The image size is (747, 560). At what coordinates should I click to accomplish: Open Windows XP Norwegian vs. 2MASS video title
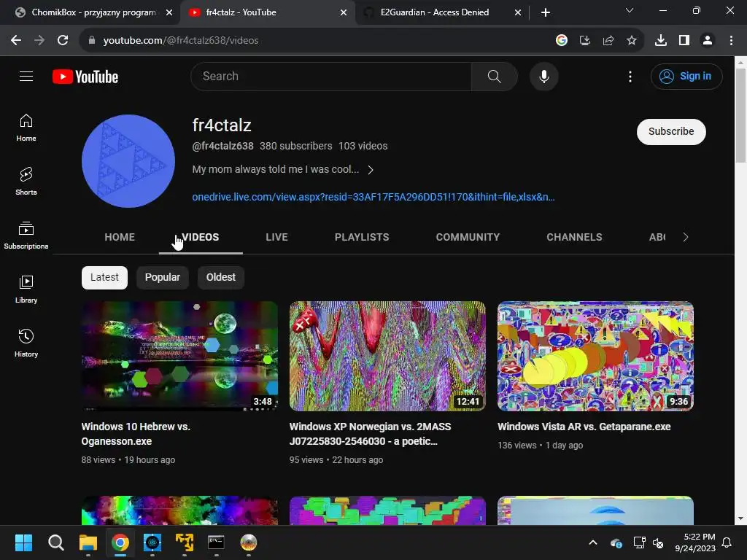tap(370, 434)
